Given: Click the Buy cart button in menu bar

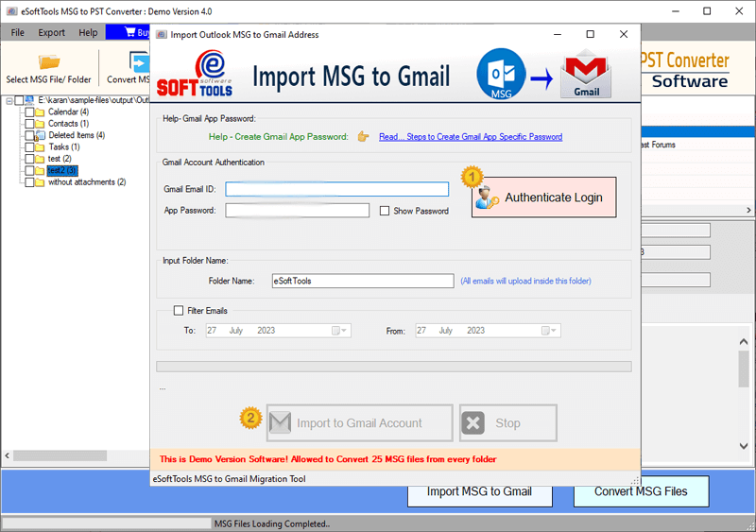Looking at the screenshot, I should [129, 32].
